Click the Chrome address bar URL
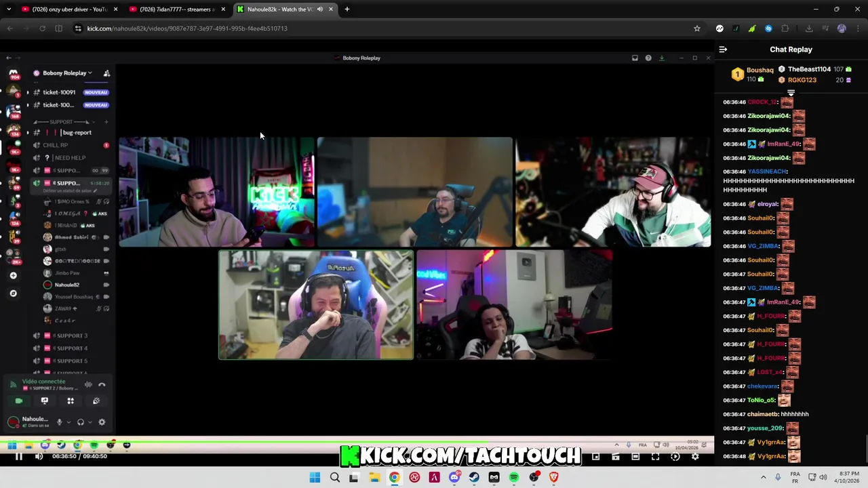The image size is (868, 488). click(x=187, y=28)
